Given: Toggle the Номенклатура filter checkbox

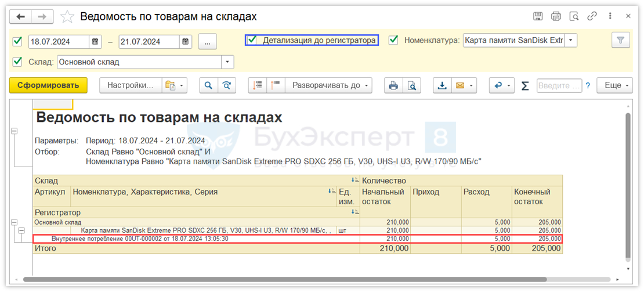Looking at the screenshot, I should click(394, 40).
